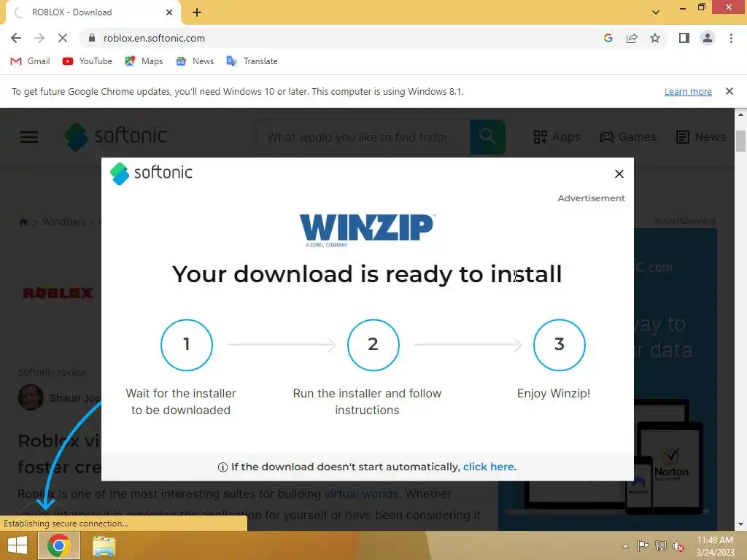This screenshot has height=560, width=747.
Task: Click Learn more about Chrome updates
Action: click(x=688, y=91)
